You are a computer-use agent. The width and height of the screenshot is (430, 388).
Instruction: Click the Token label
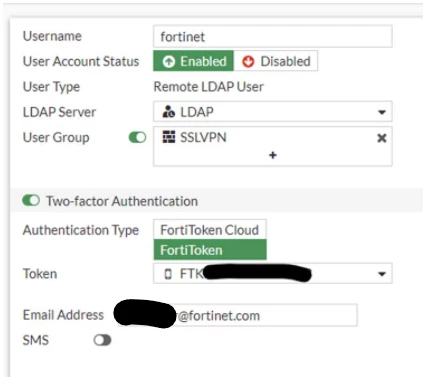40,274
